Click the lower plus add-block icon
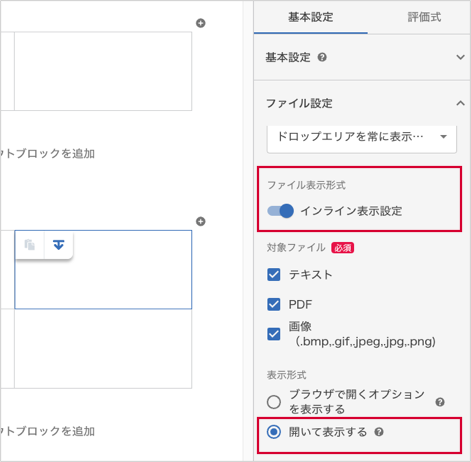 coord(200,222)
